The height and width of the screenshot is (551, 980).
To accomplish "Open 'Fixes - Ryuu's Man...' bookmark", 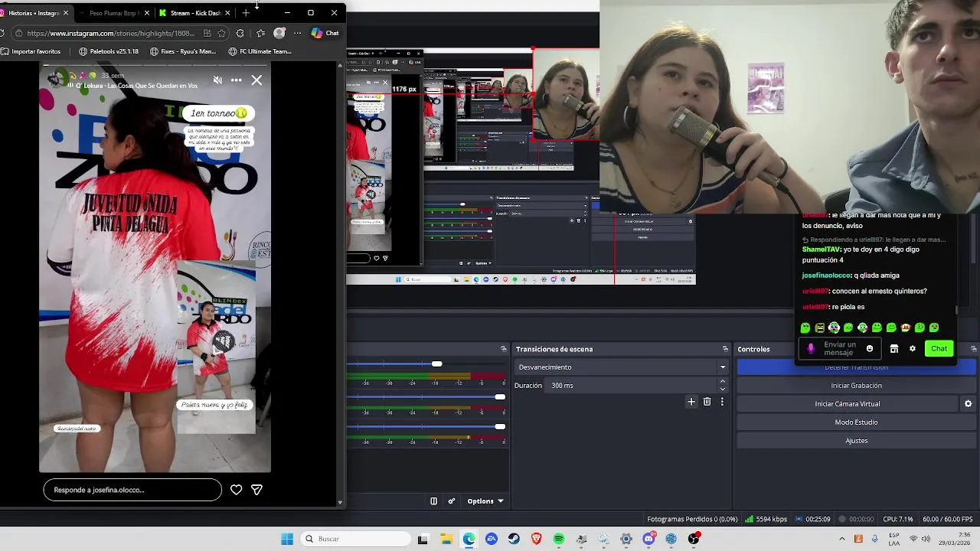I will click(183, 51).
